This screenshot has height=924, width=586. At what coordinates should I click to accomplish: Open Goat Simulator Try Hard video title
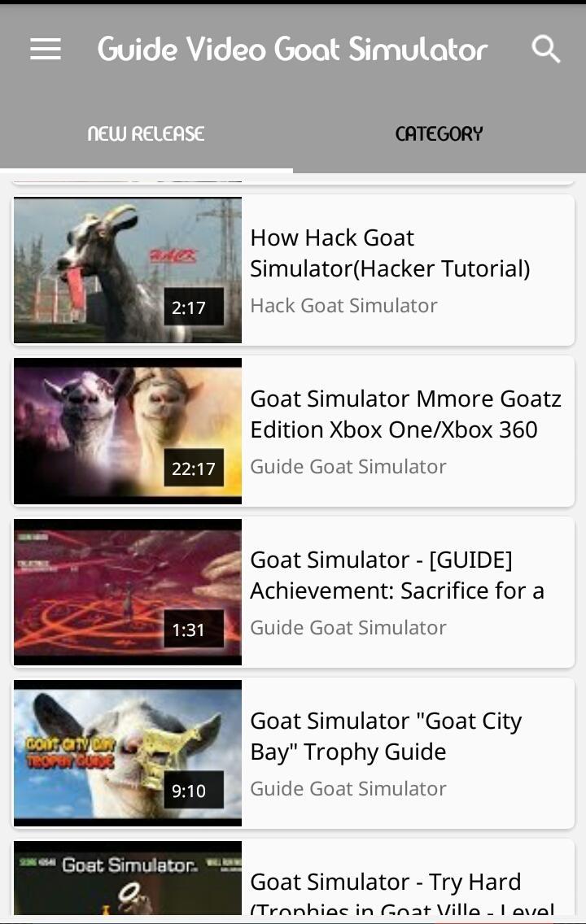pyautogui.click(x=402, y=892)
